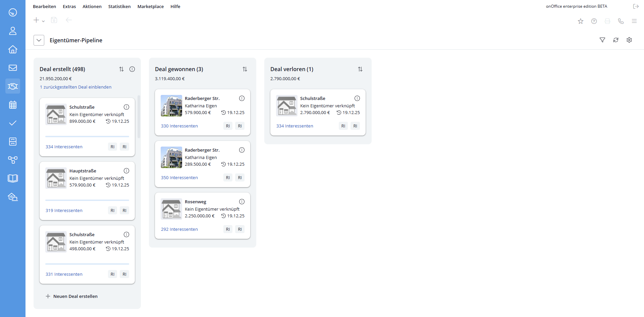
Task: Open pipeline settings gear icon
Action: coord(629,40)
